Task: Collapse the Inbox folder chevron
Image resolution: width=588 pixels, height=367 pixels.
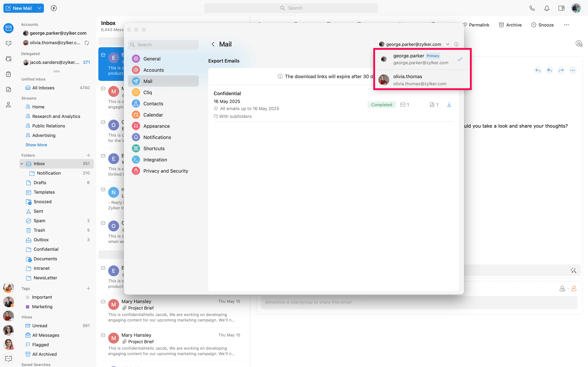Action: [22, 164]
